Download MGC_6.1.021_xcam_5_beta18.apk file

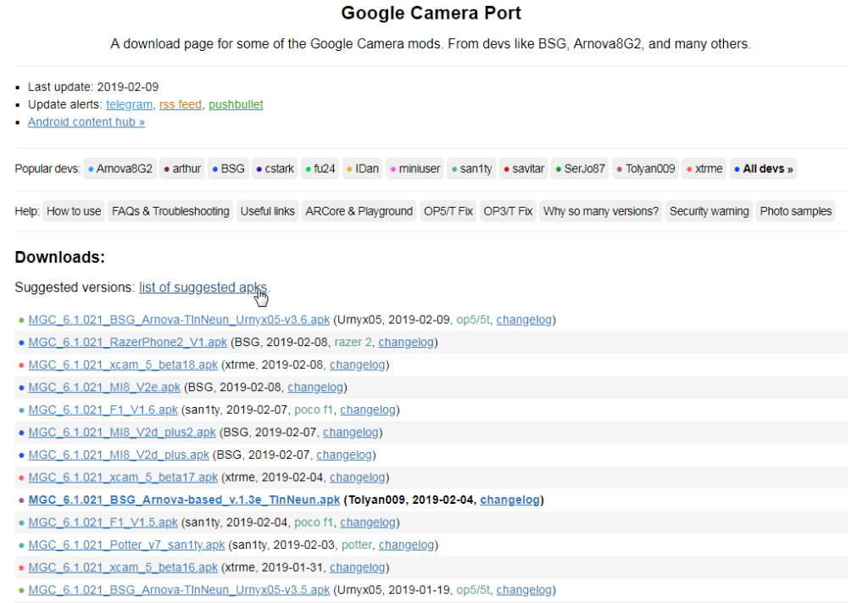tap(124, 365)
